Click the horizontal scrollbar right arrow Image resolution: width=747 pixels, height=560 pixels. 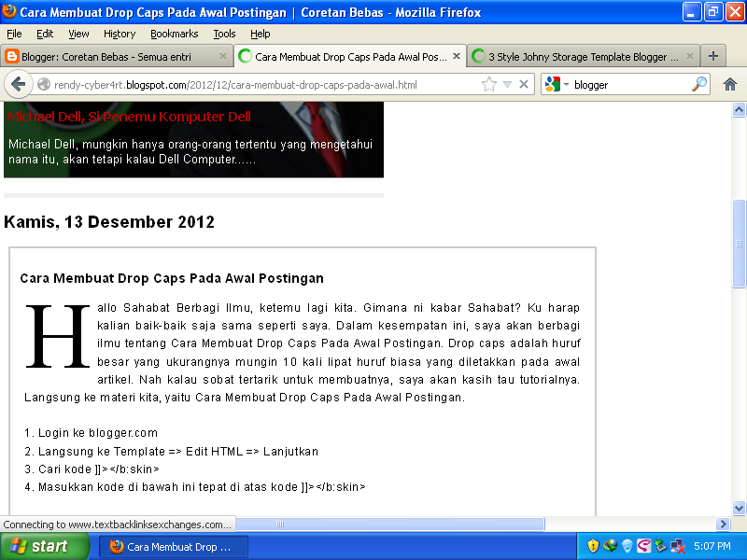coord(723,524)
